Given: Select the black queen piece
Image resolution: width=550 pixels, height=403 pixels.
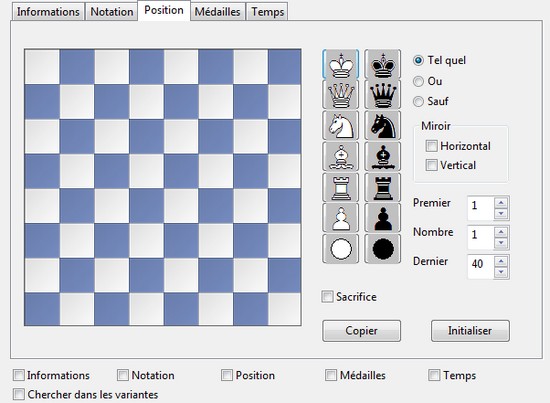Looking at the screenshot, I should tap(382, 95).
